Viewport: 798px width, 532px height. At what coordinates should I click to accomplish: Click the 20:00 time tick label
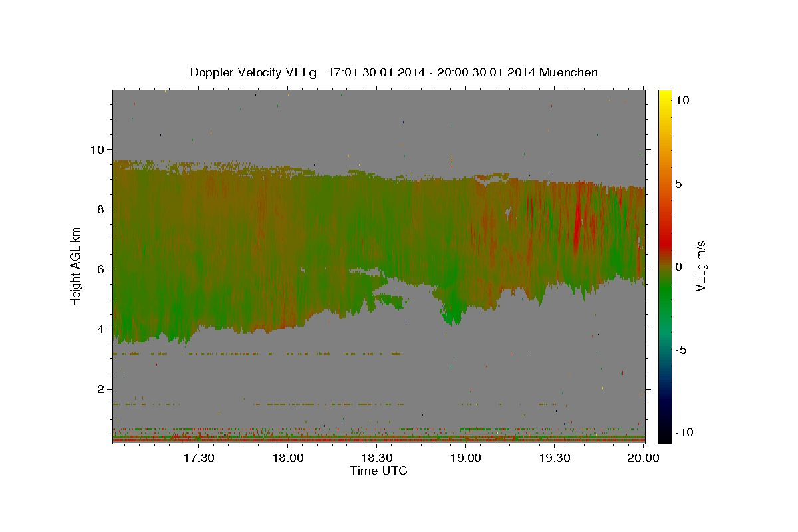point(644,458)
